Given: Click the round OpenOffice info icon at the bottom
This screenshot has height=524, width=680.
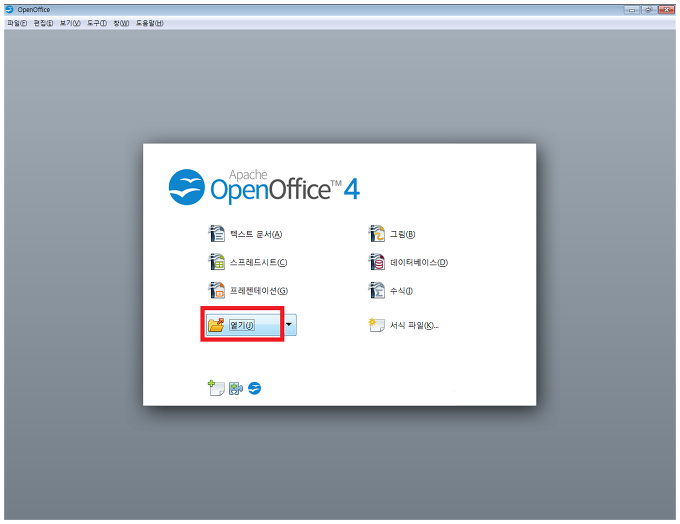Looking at the screenshot, I should 255,388.
